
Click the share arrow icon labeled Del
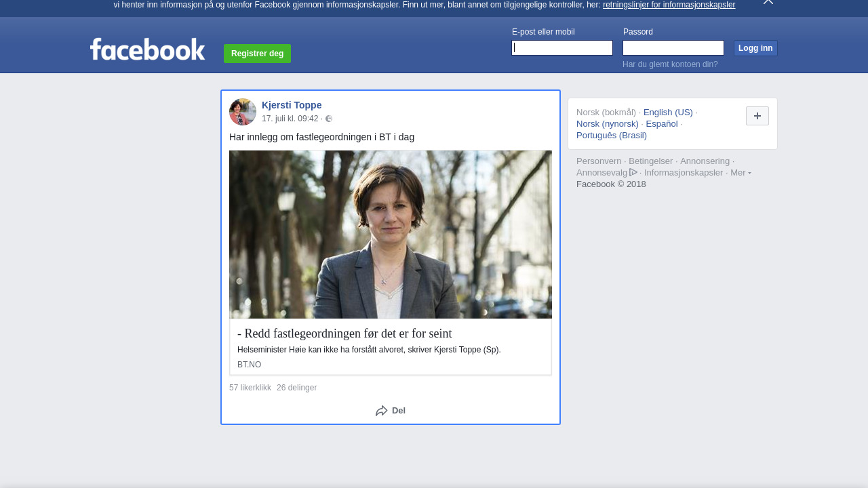pyautogui.click(x=382, y=411)
